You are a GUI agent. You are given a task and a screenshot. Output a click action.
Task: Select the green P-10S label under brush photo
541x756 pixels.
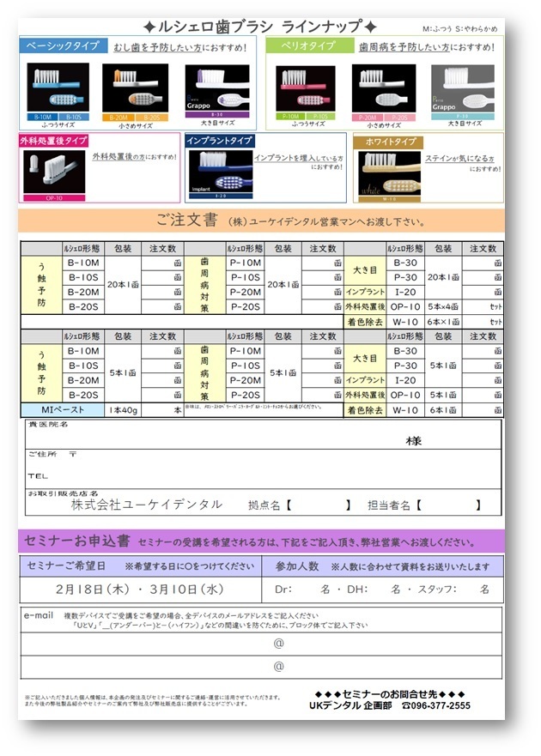[x=320, y=117]
